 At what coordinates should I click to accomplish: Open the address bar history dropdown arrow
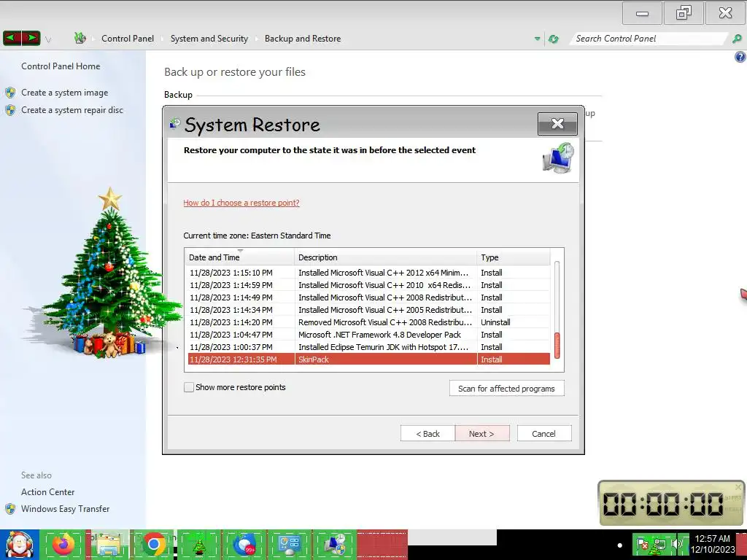(538, 39)
